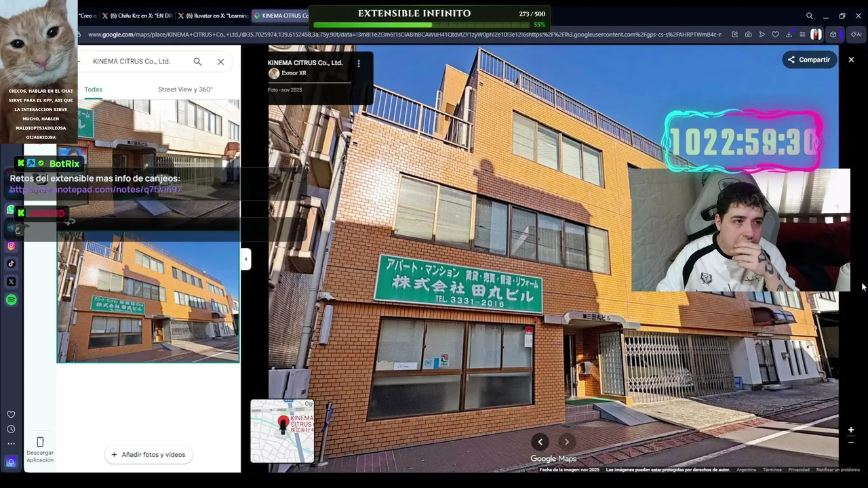Open the Exmor XR contributor profile
This screenshot has width=868, height=488.
[x=288, y=73]
